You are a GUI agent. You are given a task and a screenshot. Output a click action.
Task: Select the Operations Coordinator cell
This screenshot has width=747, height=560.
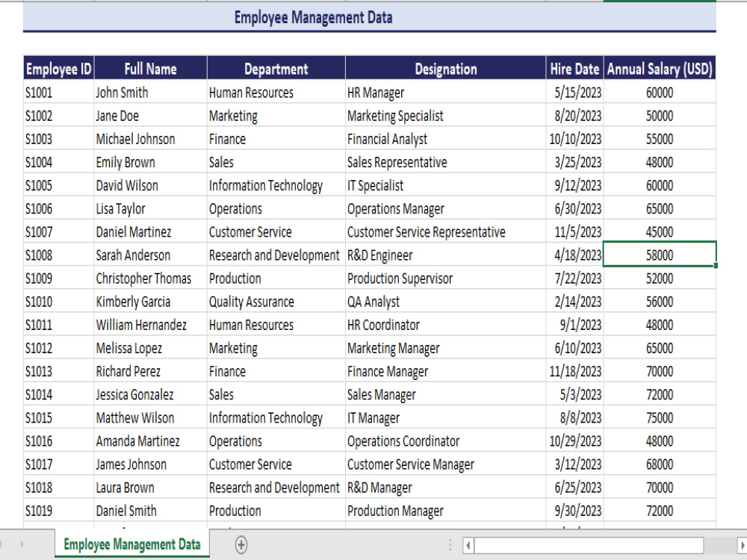(x=445, y=441)
